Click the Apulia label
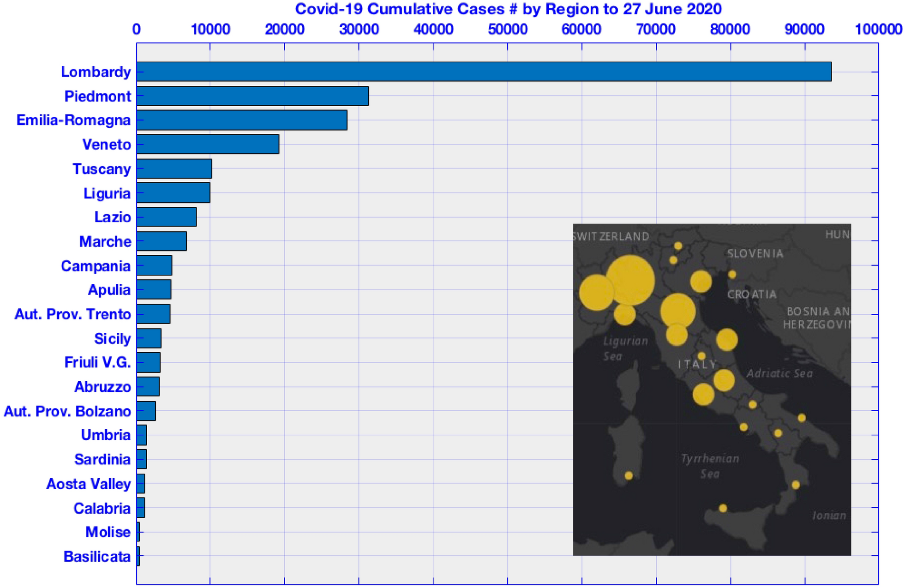Viewport: 905px width, 588px height. coord(109,290)
